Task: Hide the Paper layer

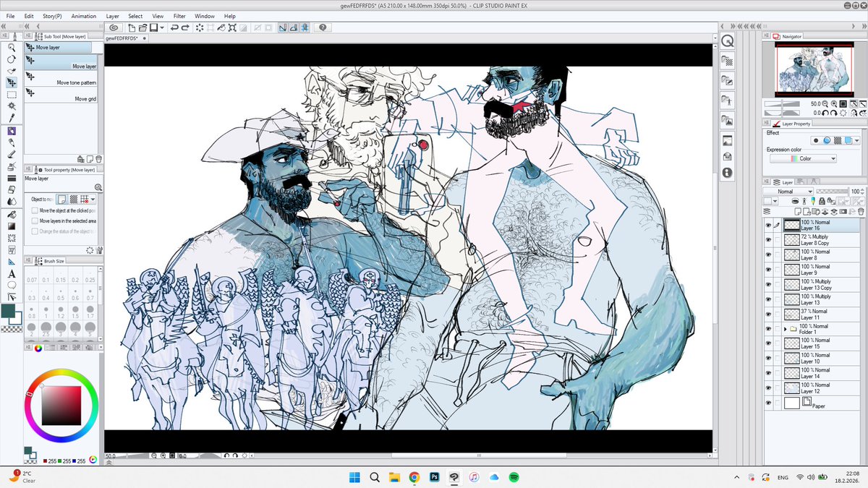Action: [768, 403]
